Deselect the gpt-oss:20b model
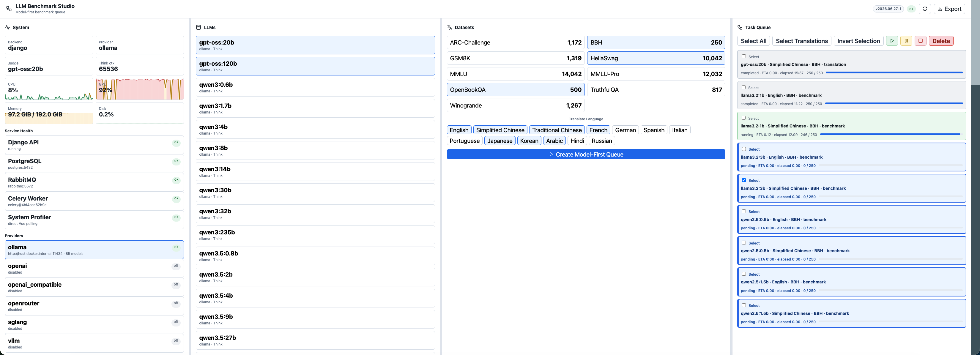 coord(315,45)
